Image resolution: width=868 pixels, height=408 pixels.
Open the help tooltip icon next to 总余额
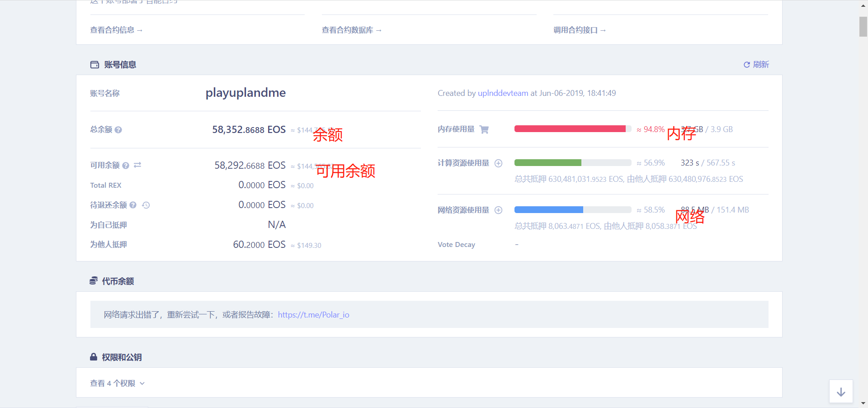pyautogui.click(x=118, y=130)
